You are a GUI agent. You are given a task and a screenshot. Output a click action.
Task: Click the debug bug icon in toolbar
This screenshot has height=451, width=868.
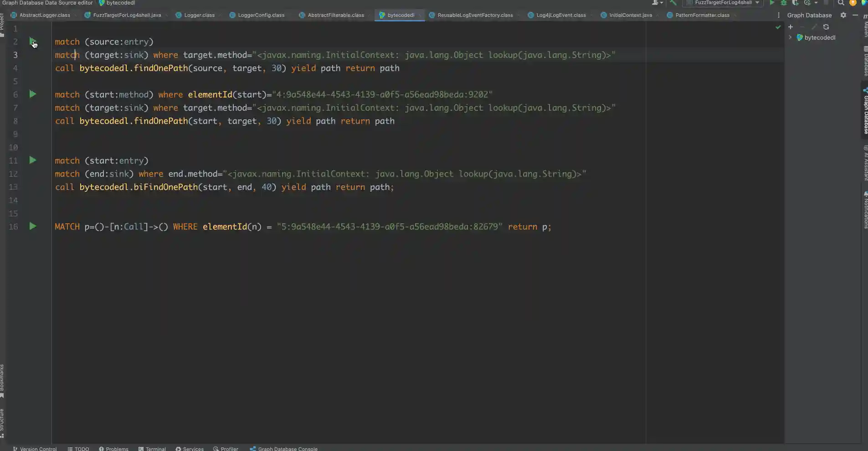point(784,3)
